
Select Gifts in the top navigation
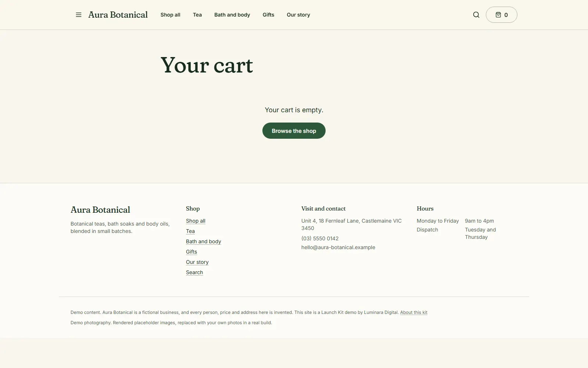click(269, 15)
